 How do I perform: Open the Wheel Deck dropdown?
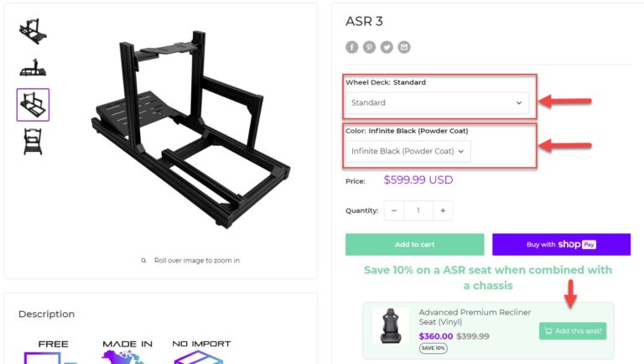coord(437,103)
